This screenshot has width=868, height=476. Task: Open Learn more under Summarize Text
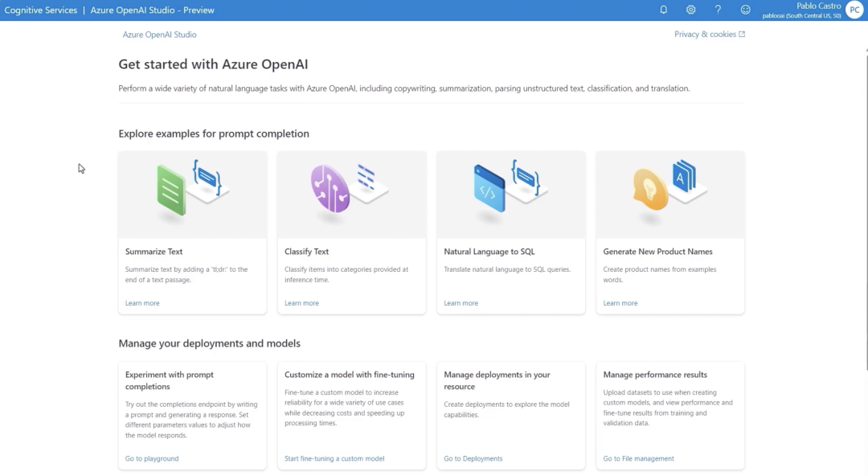pos(142,303)
